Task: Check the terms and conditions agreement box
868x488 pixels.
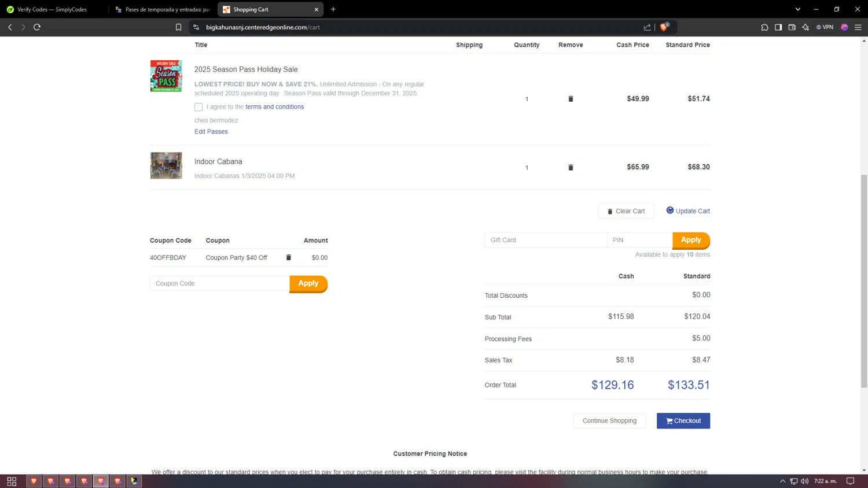Action: 198,107
